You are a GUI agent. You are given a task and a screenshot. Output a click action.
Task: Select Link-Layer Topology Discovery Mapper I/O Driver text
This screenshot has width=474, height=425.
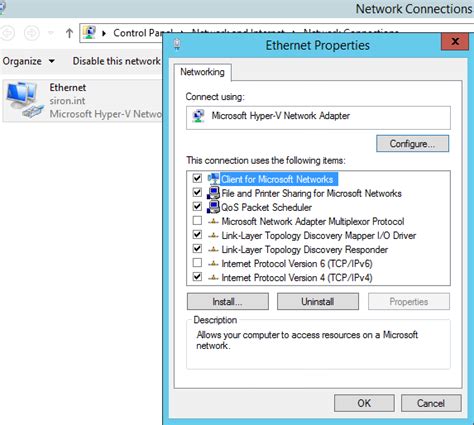(319, 235)
